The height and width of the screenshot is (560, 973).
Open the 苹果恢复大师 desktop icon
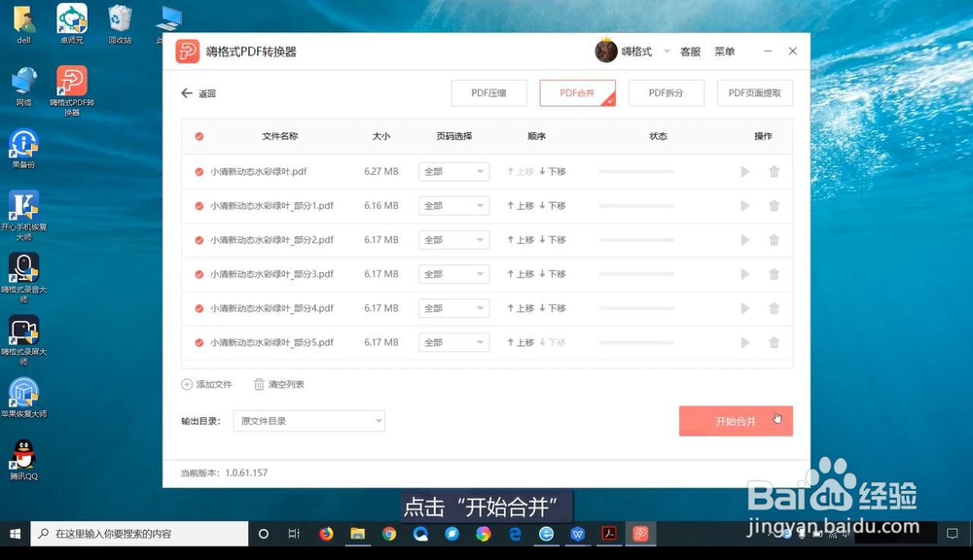(x=23, y=399)
